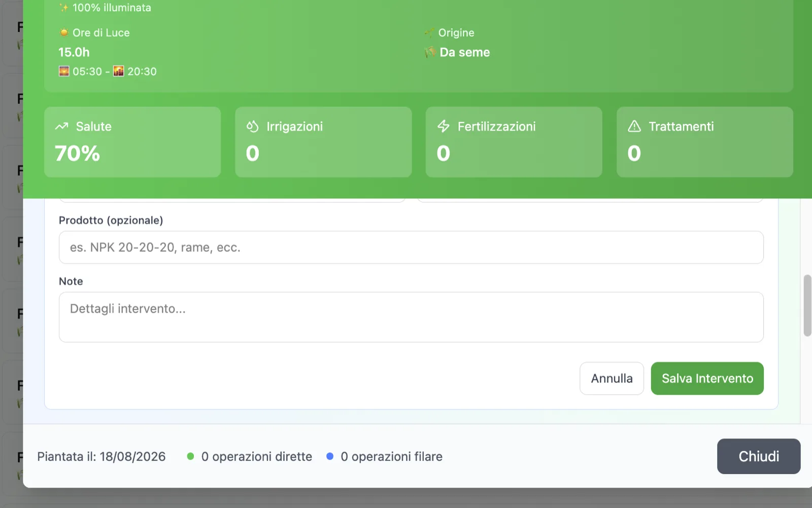
Task: Click the Irrigazioni water droplets icon
Action: click(x=252, y=126)
